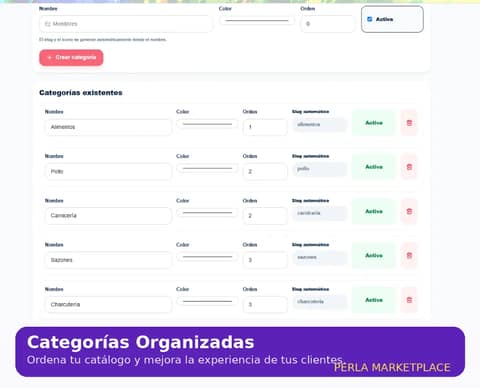Screen dimensions: 480x388
Task: Toggle Activo status of Sazones category
Action: (374, 256)
